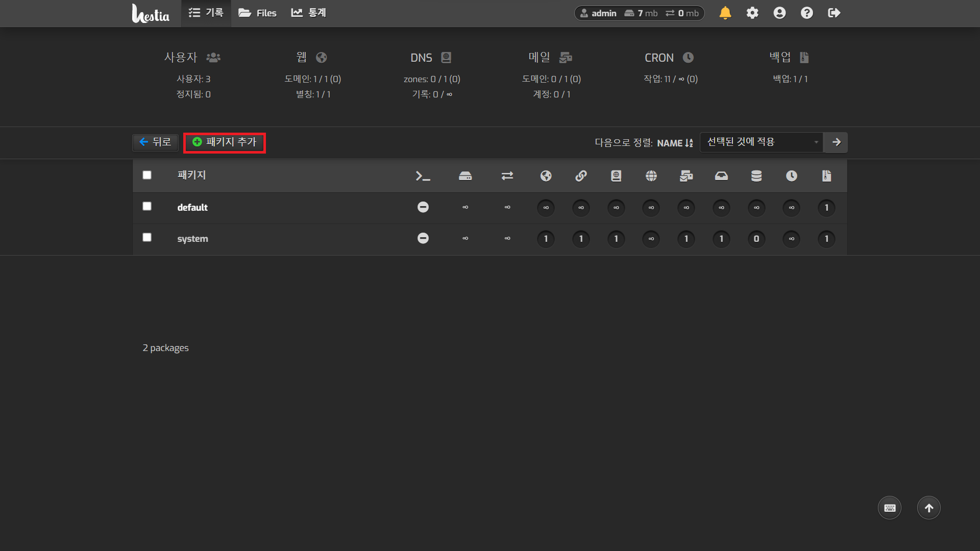Click the keyboard shortcuts icon
This screenshot has height=551, width=980.
click(890, 508)
